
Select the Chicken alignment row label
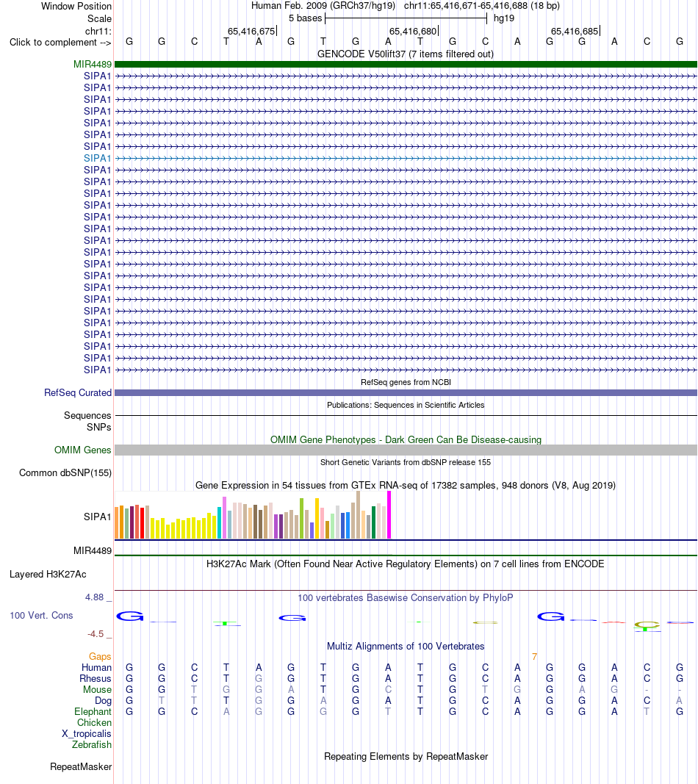click(95, 722)
